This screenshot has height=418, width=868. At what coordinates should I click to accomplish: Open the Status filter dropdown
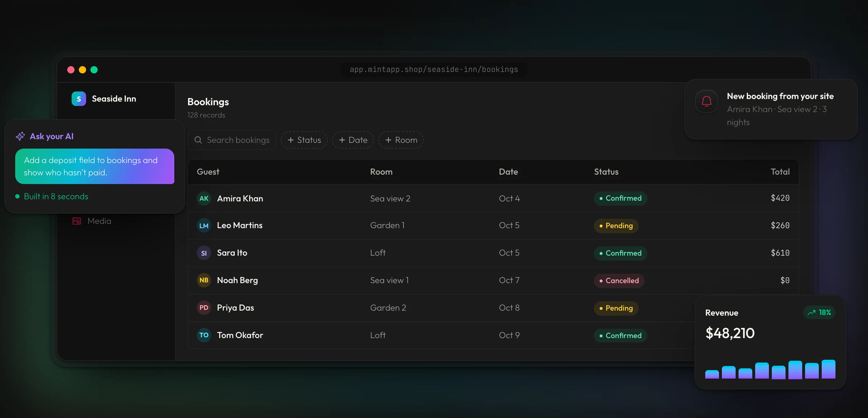[304, 140]
